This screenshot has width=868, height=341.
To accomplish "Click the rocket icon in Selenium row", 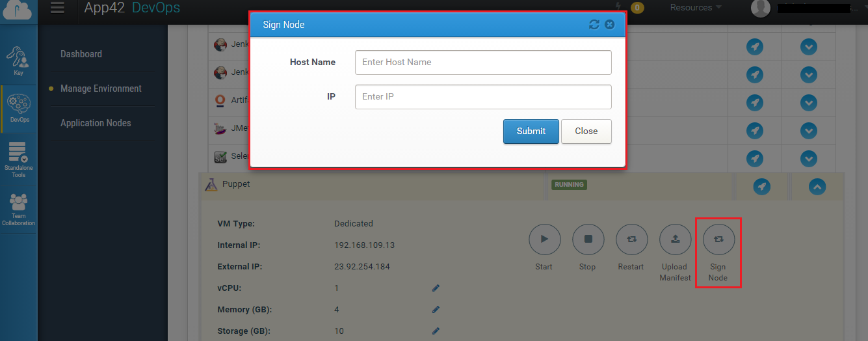I will point(754,158).
